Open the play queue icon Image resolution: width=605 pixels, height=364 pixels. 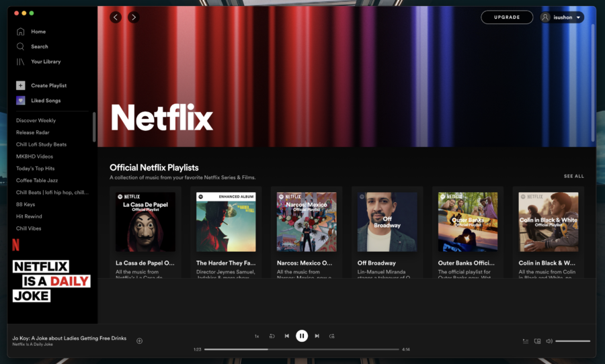pos(526,341)
